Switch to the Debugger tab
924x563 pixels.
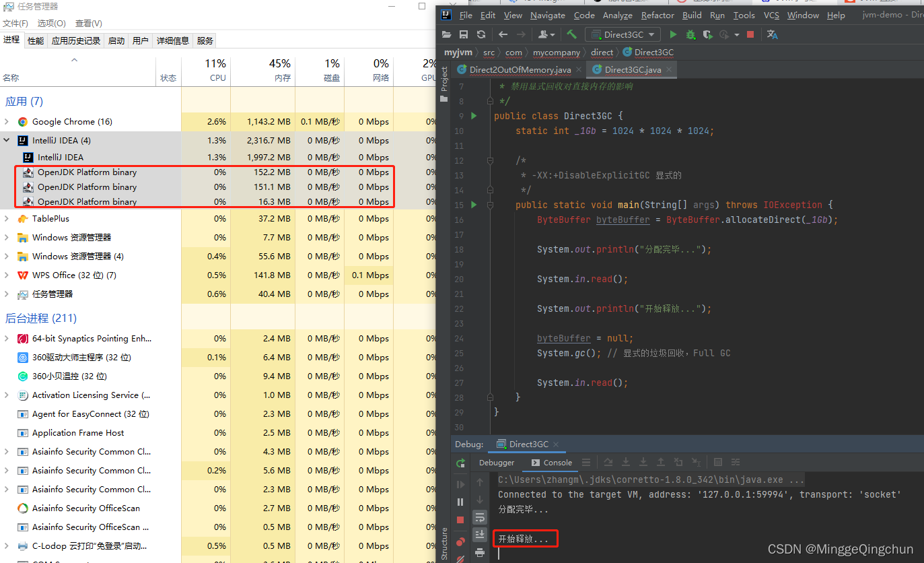pyautogui.click(x=496, y=463)
